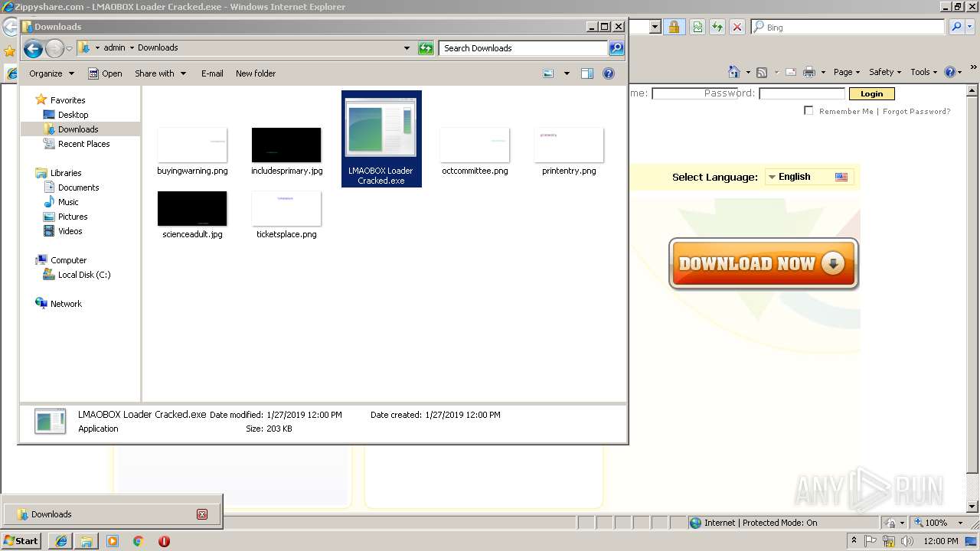Open the views options dropdown arrow
The width and height of the screenshot is (980, 551).
point(567,73)
